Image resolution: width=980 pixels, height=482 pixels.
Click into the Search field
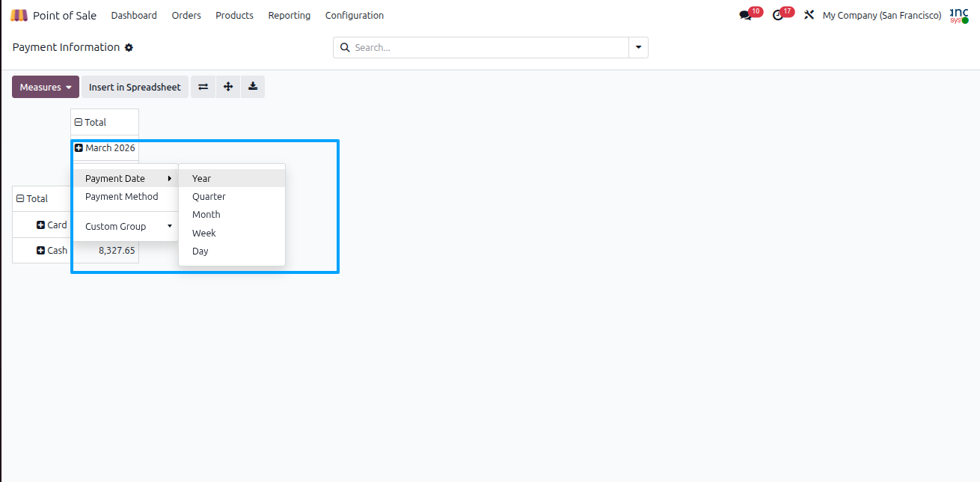490,47
